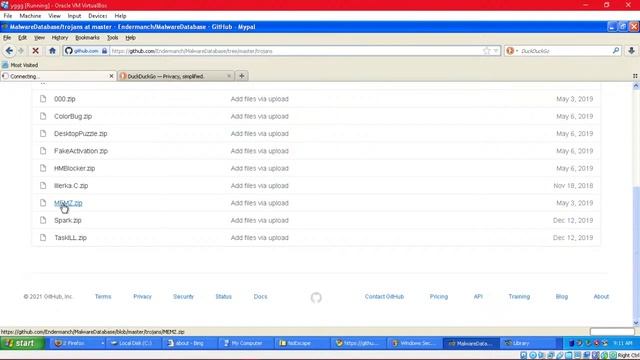Go back with the browser back arrow
Viewport: 640px width, 360px height.
9,51
